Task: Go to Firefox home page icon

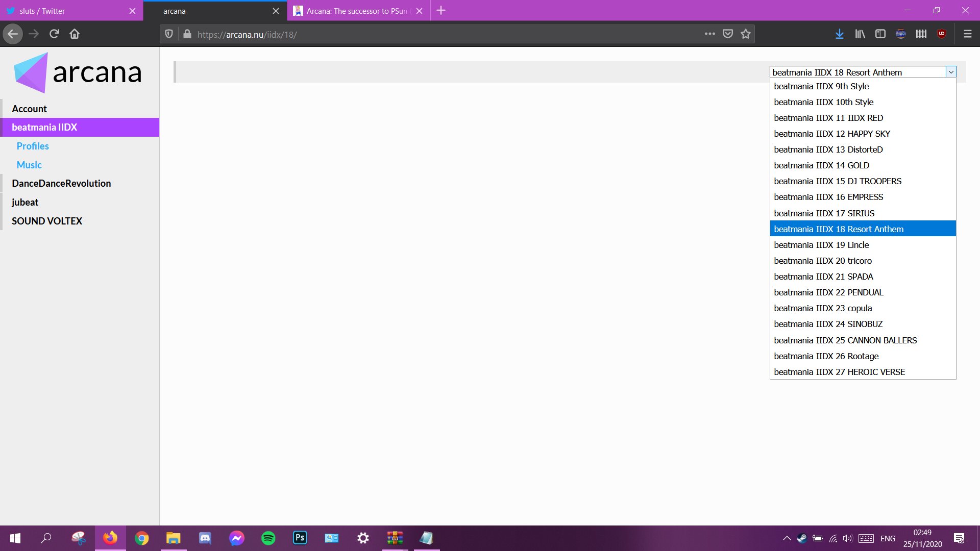Action: (75, 34)
